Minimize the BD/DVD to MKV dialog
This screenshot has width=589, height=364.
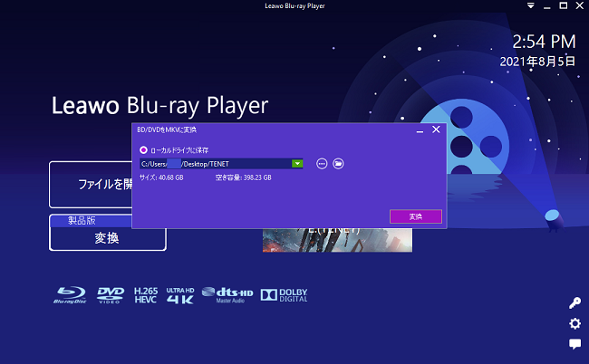point(420,130)
